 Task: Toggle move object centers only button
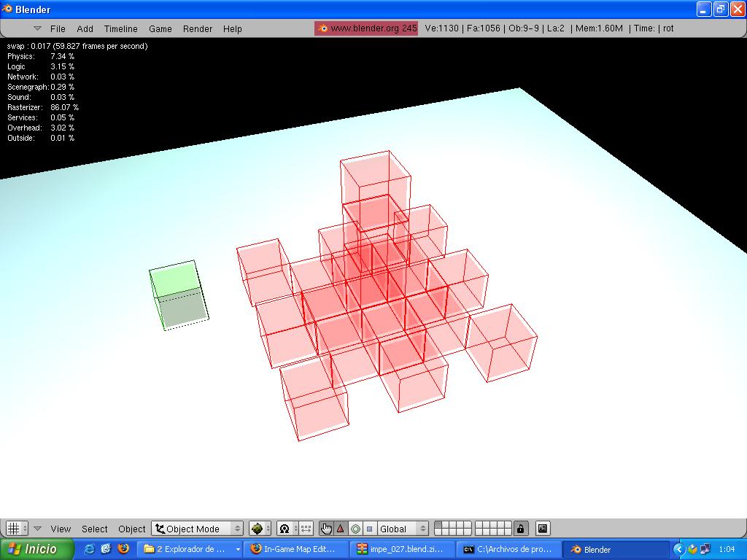(306, 529)
